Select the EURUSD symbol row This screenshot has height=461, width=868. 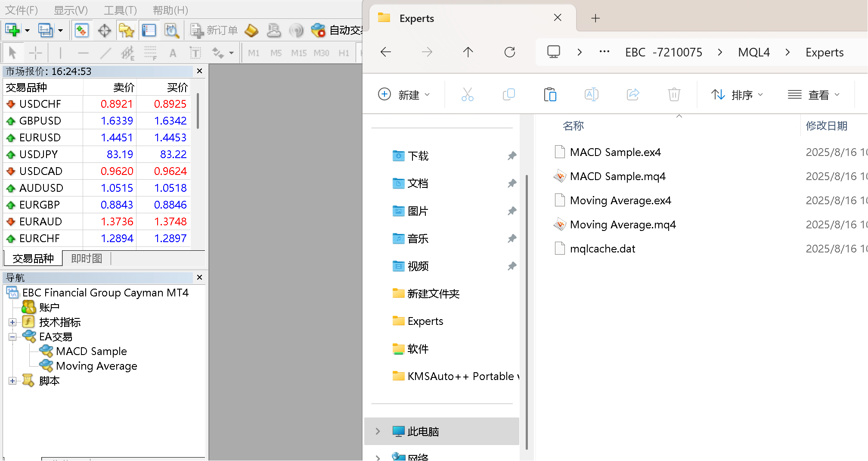point(97,137)
